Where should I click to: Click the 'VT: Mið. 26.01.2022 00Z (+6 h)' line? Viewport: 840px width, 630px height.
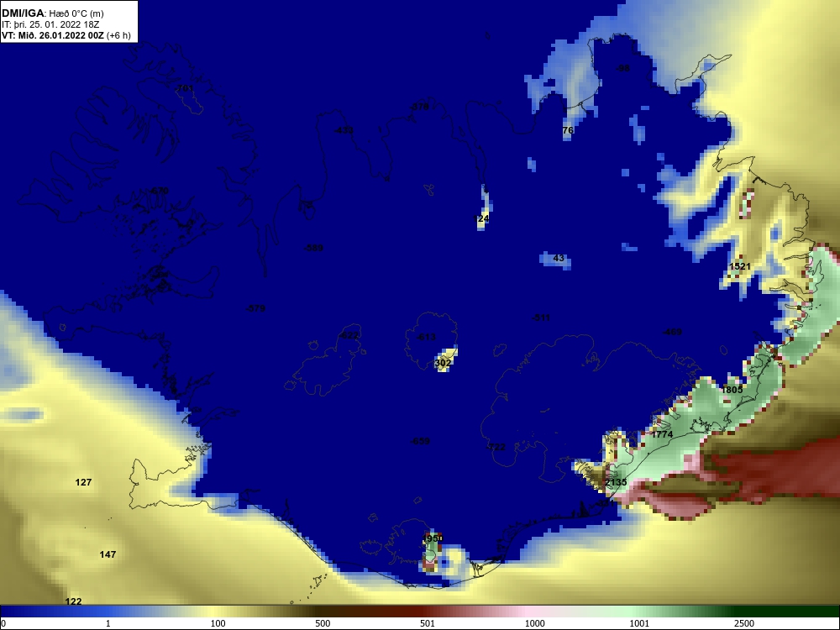coord(66,36)
